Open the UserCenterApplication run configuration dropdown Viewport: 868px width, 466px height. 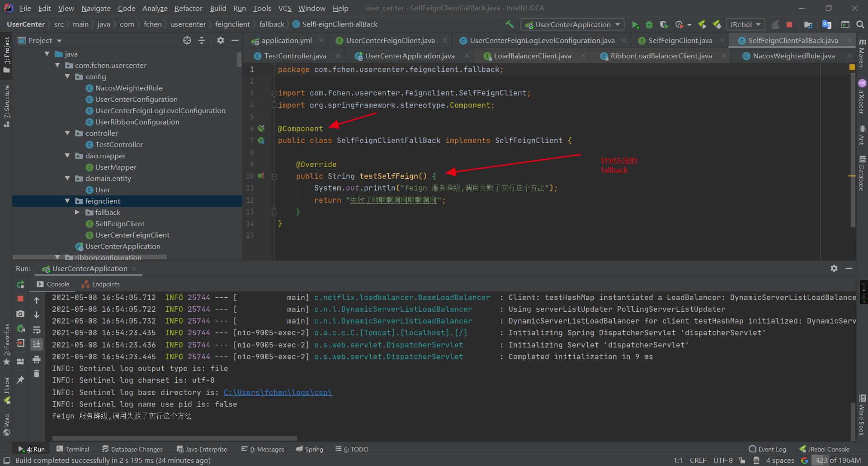tap(572, 24)
